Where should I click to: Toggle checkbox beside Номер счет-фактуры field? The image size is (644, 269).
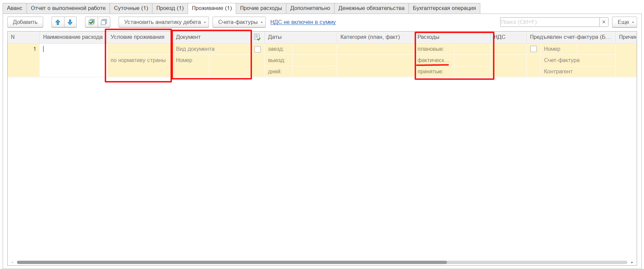pyautogui.click(x=533, y=49)
